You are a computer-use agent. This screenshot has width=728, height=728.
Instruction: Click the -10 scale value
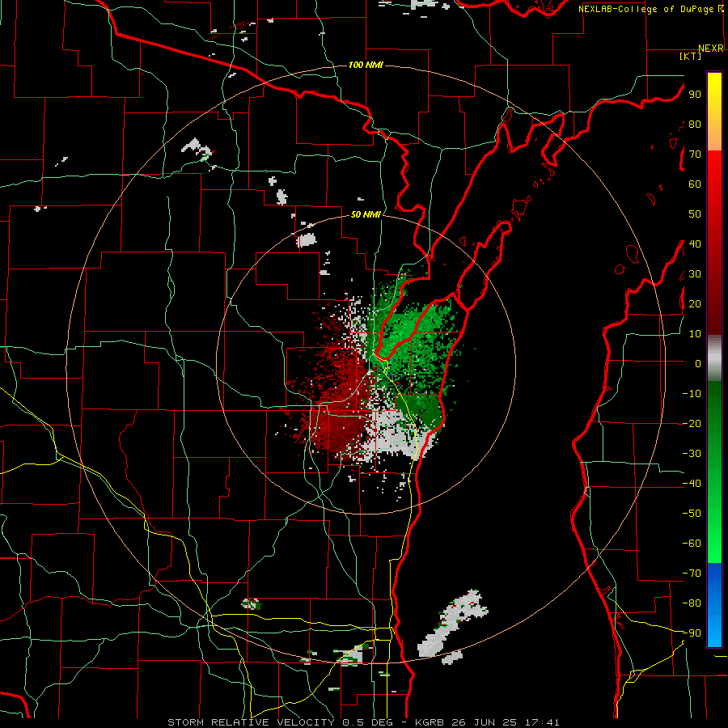point(692,394)
